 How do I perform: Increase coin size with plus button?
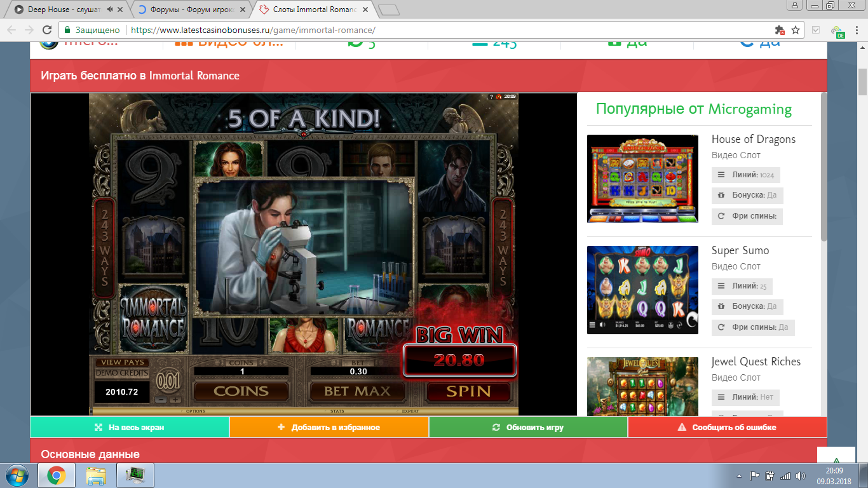tap(175, 400)
